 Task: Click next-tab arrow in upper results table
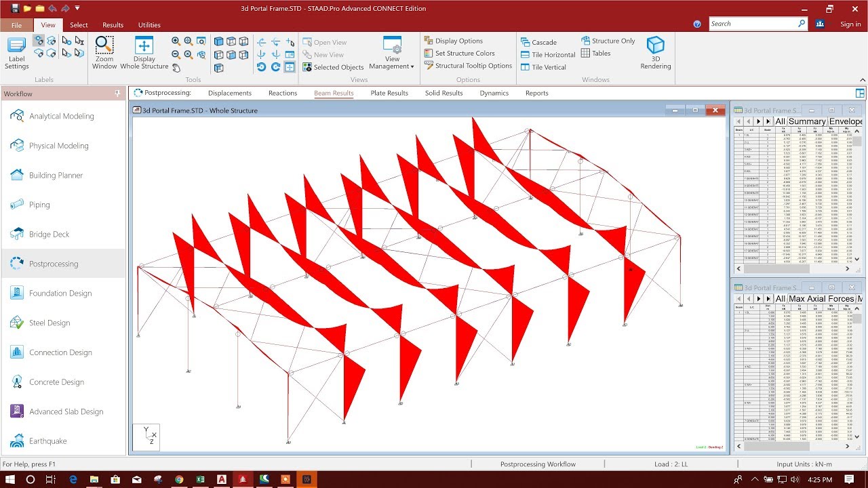point(759,121)
